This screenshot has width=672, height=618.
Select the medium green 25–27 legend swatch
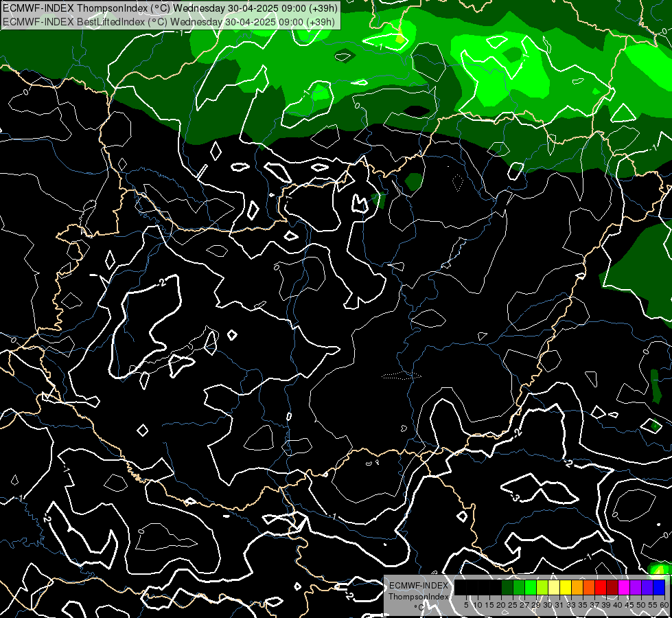(x=519, y=587)
